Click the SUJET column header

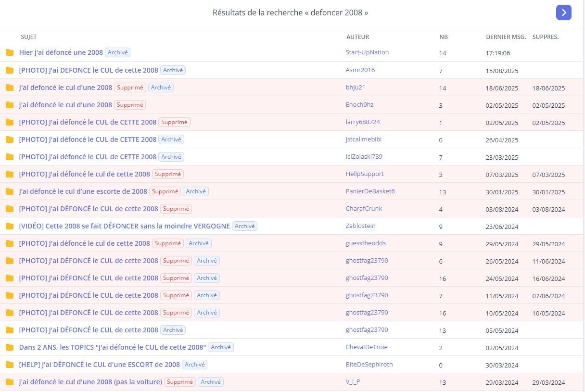pyautogui.click(x=29, y=37)
